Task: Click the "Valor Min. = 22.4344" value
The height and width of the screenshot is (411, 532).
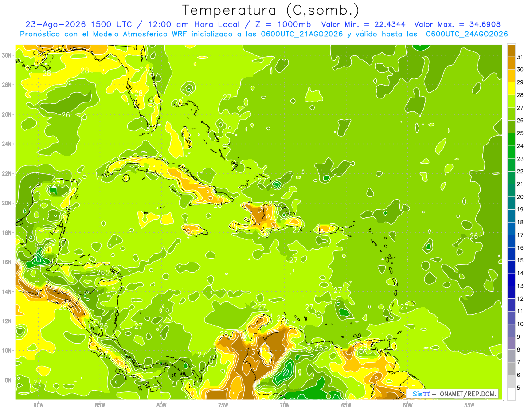Action: click(364, 24)
